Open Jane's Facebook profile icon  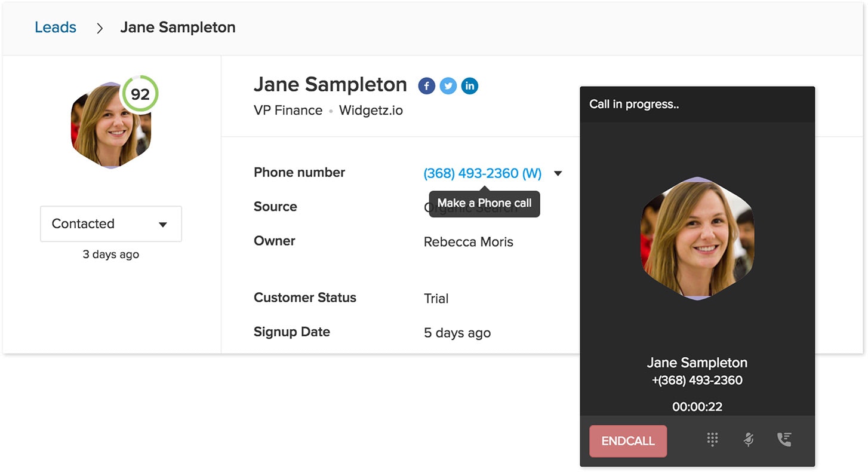coord(426,86)
